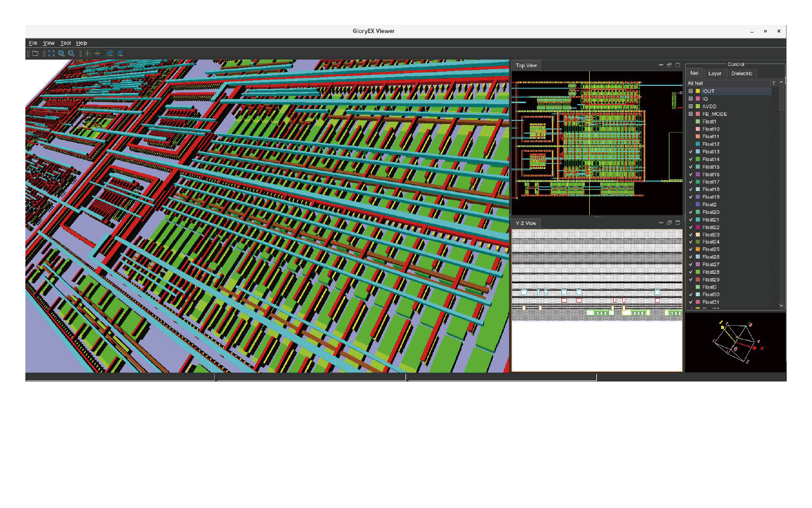Uncheck the Float13 net
Image resolution: width=812 pixels, height=508 pixels.
click(691, 152)
